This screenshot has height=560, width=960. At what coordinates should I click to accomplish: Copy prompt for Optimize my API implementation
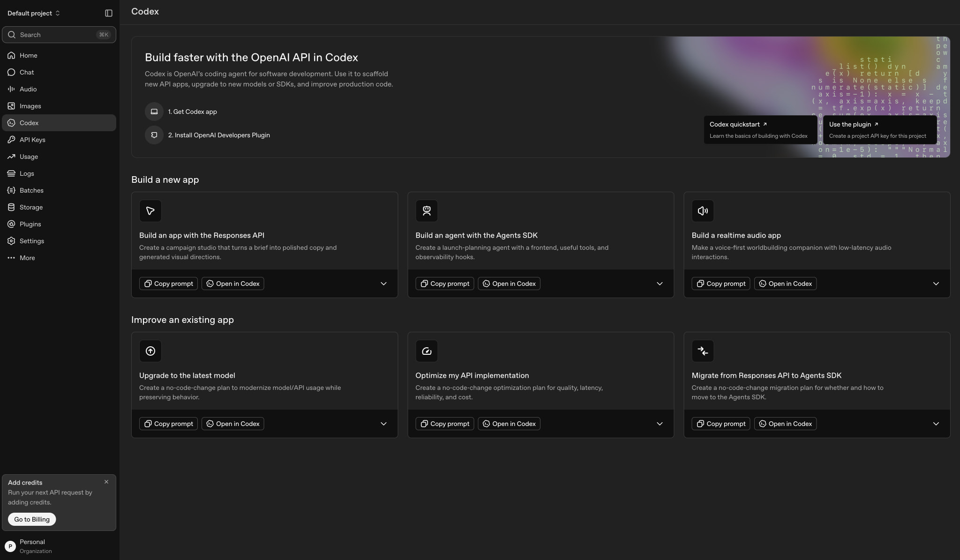point(444,424)
